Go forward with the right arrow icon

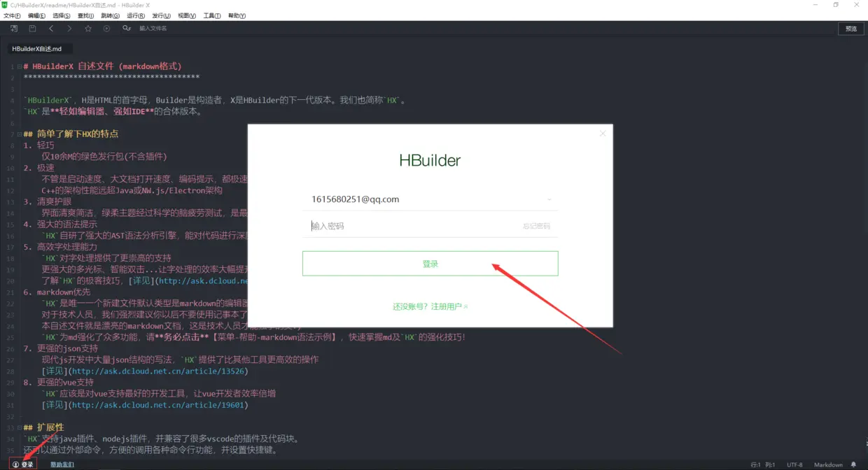click(69, 29)
